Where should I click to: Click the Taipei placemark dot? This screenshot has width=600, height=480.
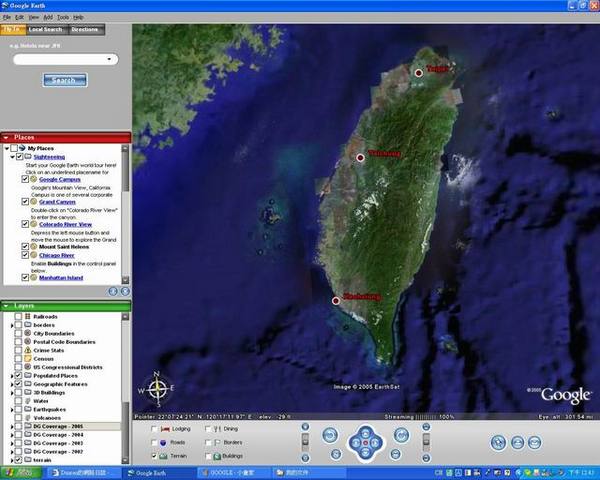(x=419, y=73)
